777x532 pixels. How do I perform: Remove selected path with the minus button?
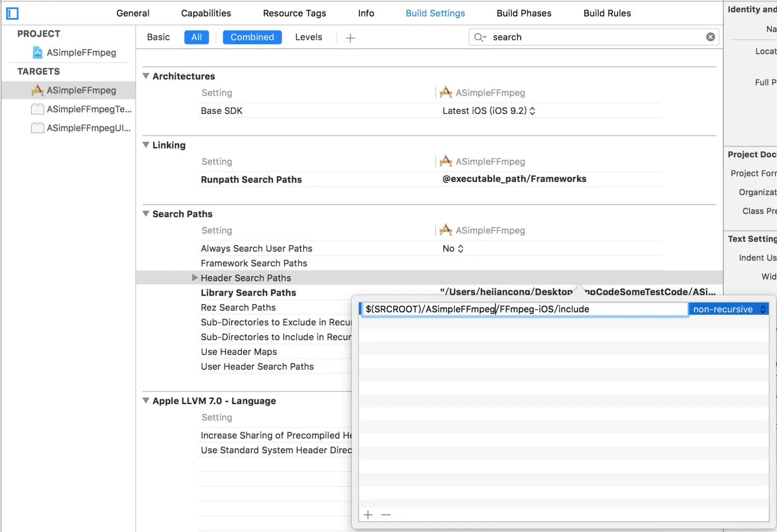pyautogui.click(x=386, y=514)
